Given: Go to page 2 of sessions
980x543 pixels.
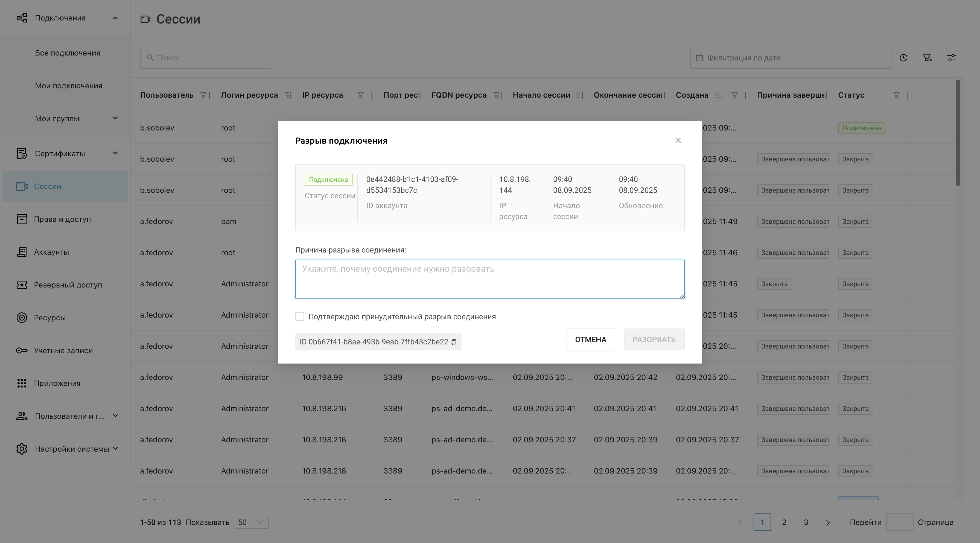Looking at the screenshot, I should [784, 522].
